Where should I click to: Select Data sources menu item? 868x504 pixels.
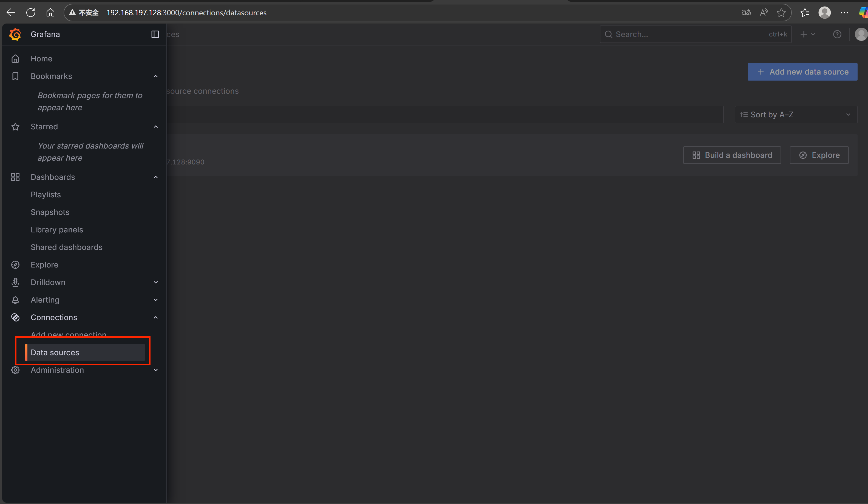55,352
